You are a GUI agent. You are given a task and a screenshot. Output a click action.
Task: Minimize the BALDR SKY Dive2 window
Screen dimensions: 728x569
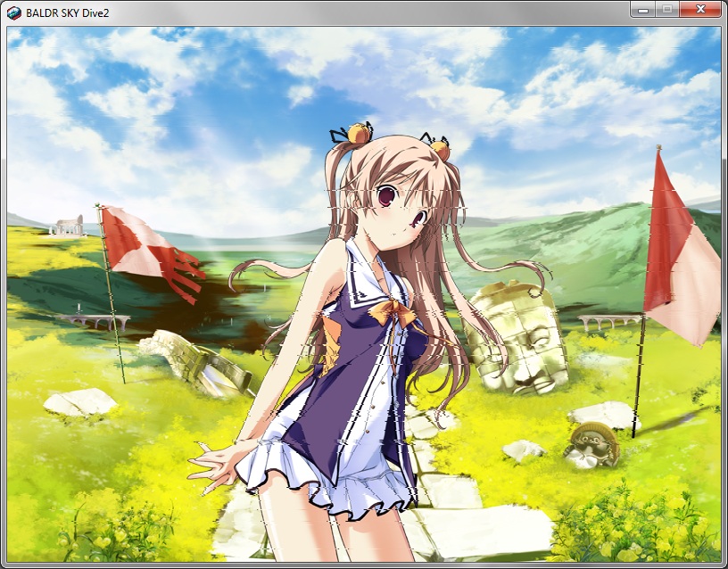tap(643, 9)
